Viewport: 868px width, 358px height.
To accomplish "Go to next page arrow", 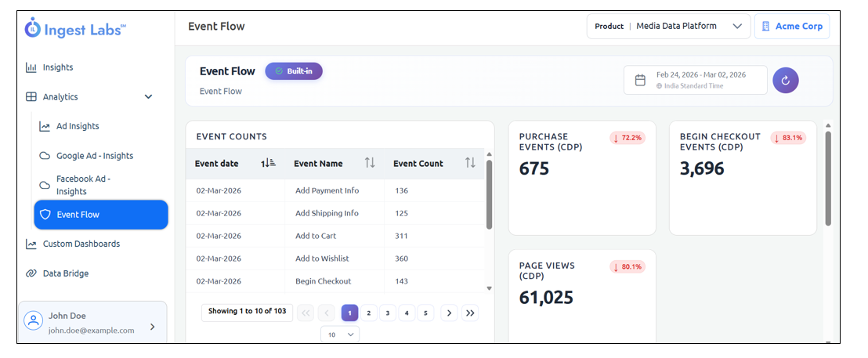I will pyautogui.click(x=449, y=313).
